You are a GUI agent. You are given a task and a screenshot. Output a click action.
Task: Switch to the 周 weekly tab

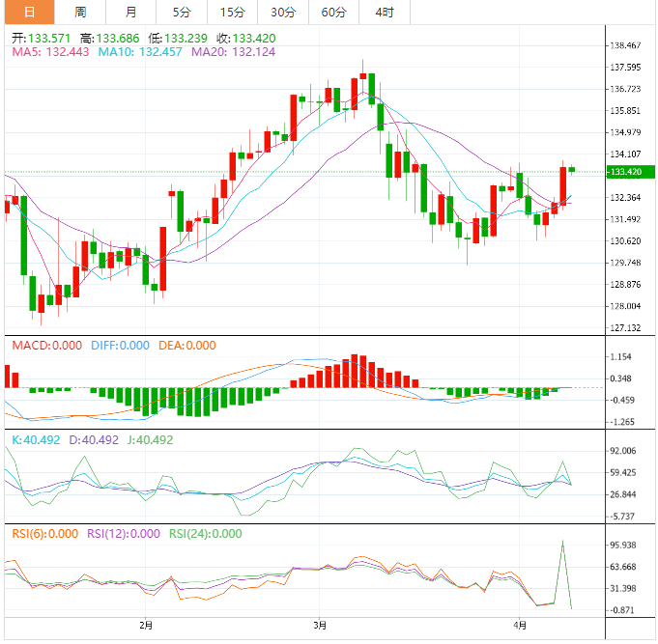pyautogui.click(x=80, y=12)
